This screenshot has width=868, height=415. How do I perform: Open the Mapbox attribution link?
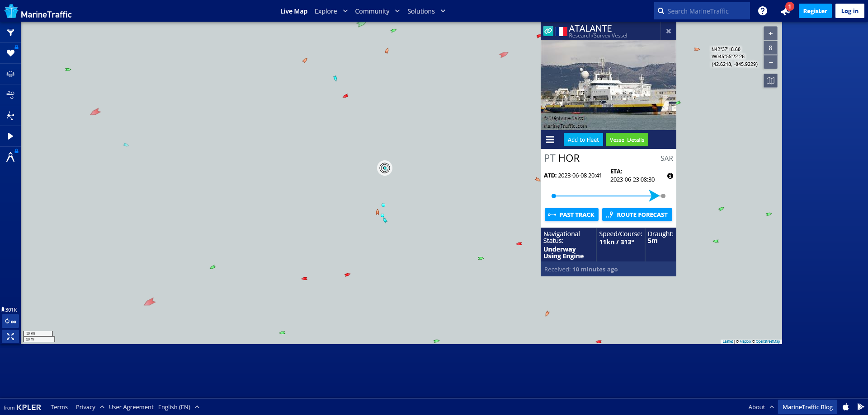[x=745, y=341]
